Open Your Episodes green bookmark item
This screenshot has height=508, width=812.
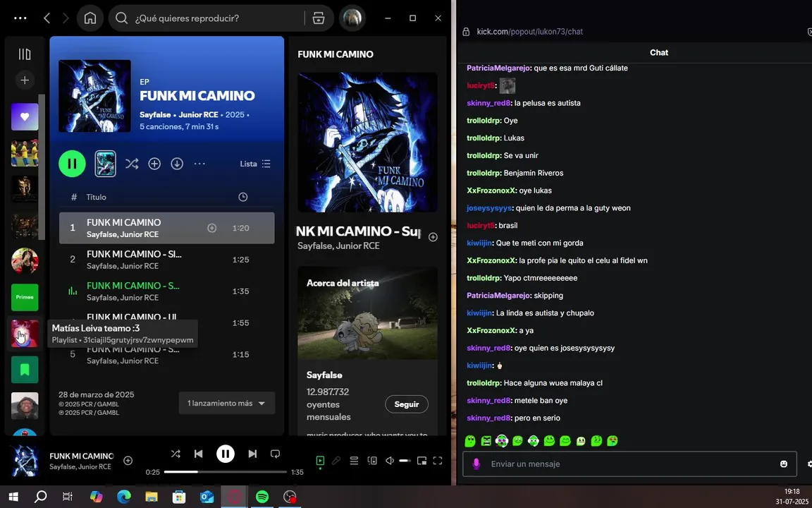[25, 370]
